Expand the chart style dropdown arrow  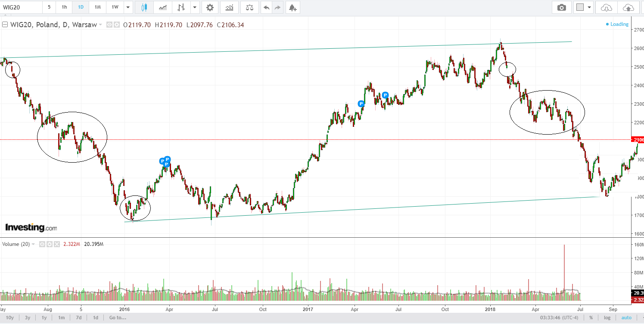[195, 7]
